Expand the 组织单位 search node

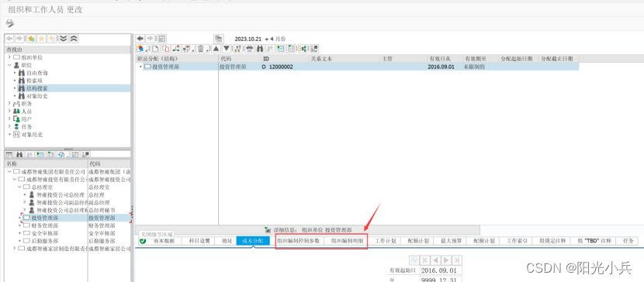(9, 57)
